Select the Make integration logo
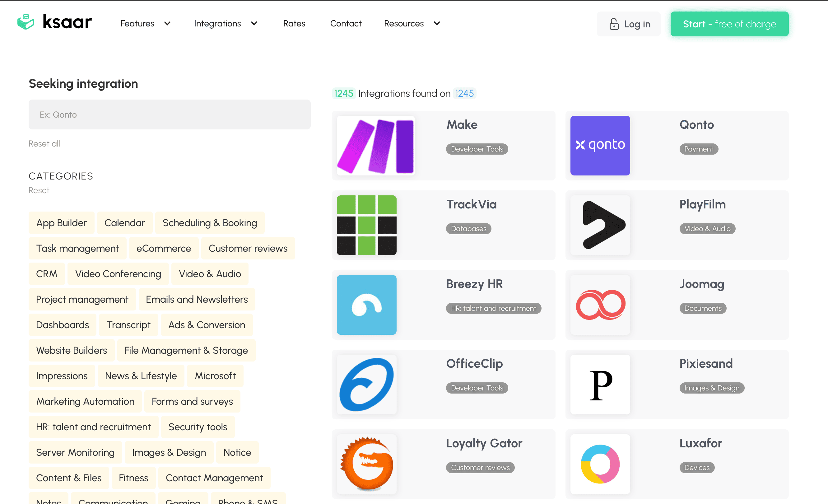 point(375,146)
